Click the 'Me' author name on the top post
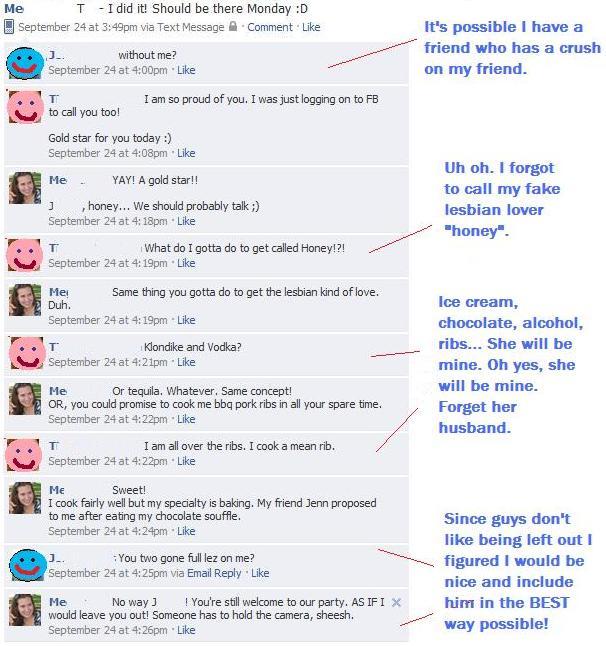606x646 pixels. pos(14,9)
